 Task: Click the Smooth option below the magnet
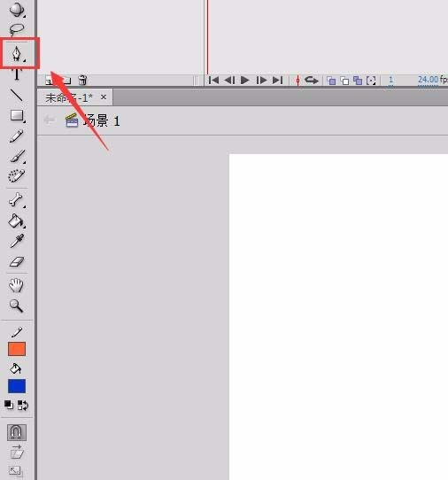[x=17, y=452]
